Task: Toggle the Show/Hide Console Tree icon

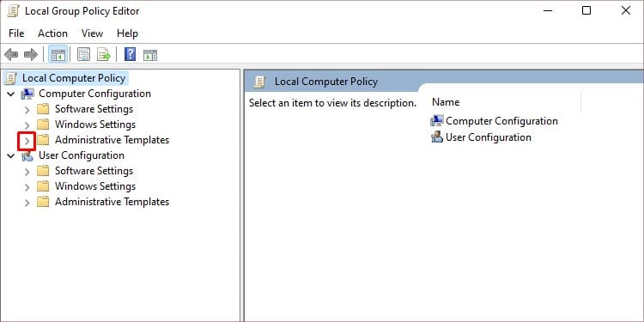Action: pos(58,55)
